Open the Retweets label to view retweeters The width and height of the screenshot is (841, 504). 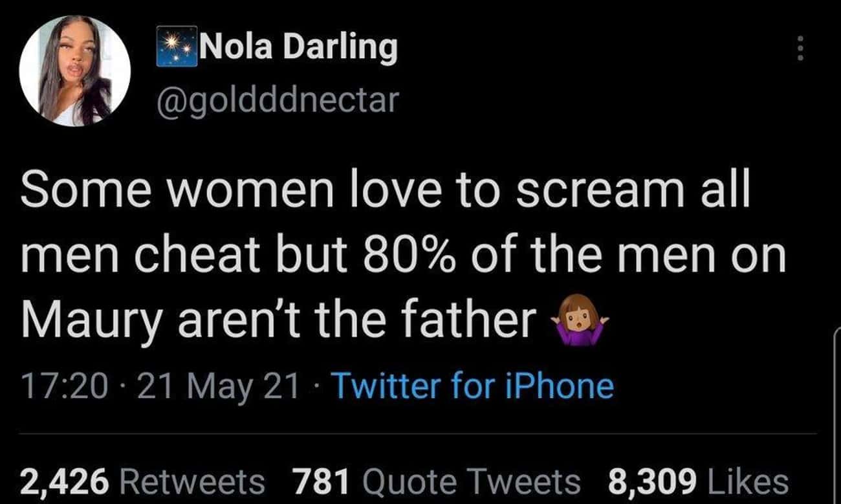(x=192, y=482)
